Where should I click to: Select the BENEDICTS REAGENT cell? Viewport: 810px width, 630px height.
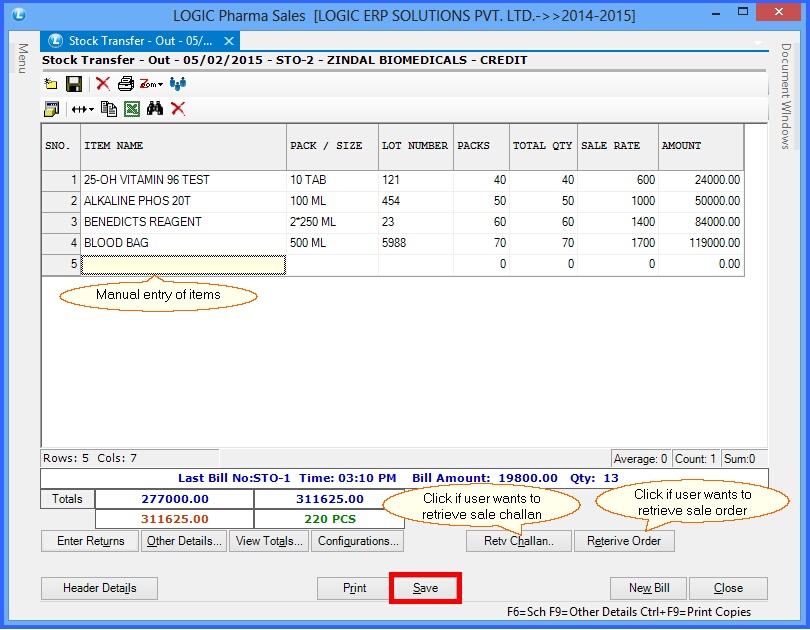(x=183, y=222)
